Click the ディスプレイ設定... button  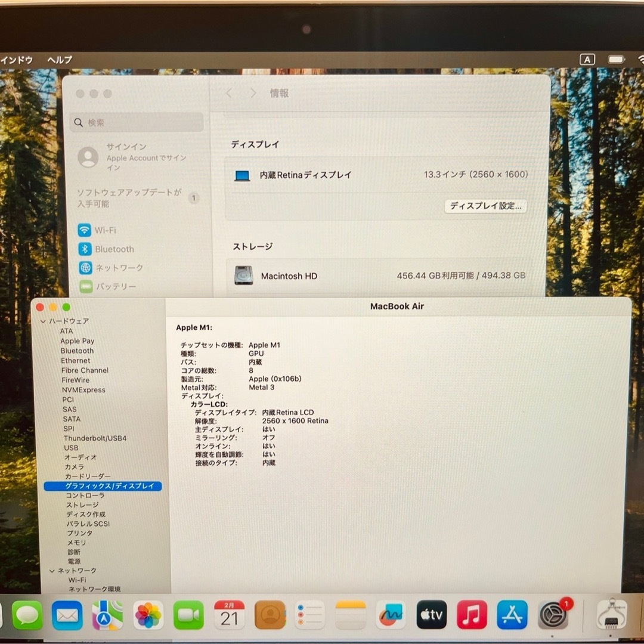[x=486, y=206]
